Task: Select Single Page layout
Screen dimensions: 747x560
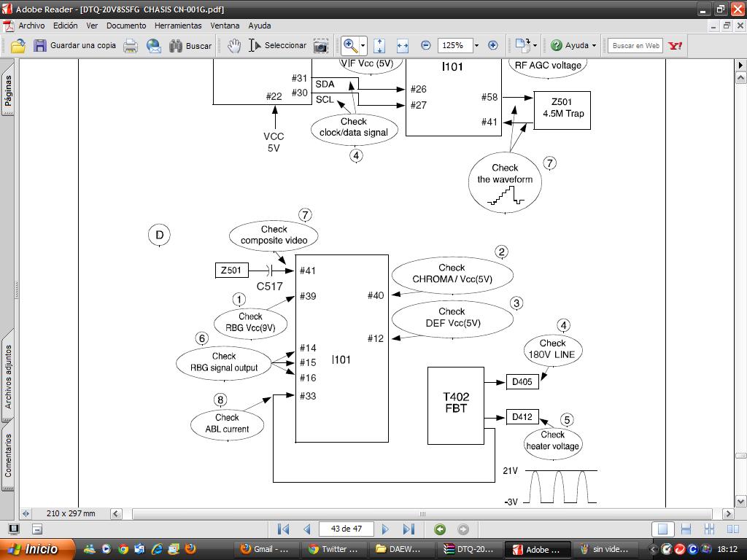Action: pyautogui.click(x=662, y=529)
